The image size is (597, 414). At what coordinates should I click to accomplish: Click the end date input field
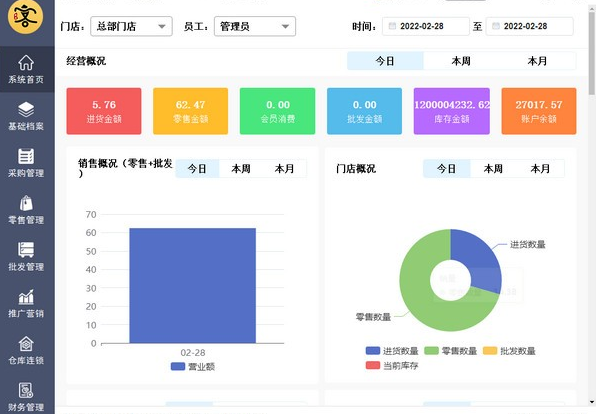(x=529, y=26)
